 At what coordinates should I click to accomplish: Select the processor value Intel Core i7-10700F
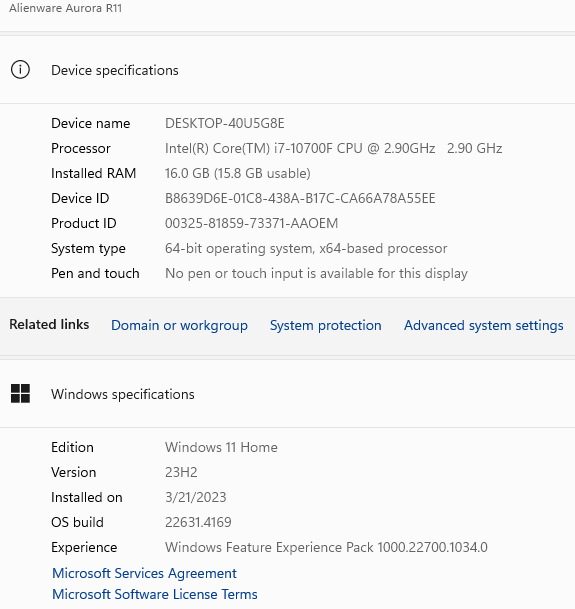tap(333, 148)
